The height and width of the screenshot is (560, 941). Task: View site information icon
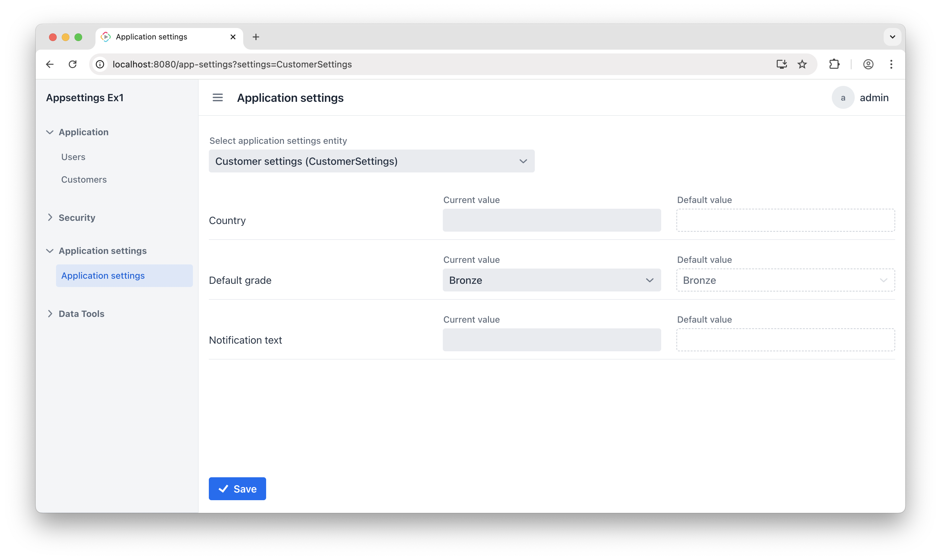tap(100, 64)
